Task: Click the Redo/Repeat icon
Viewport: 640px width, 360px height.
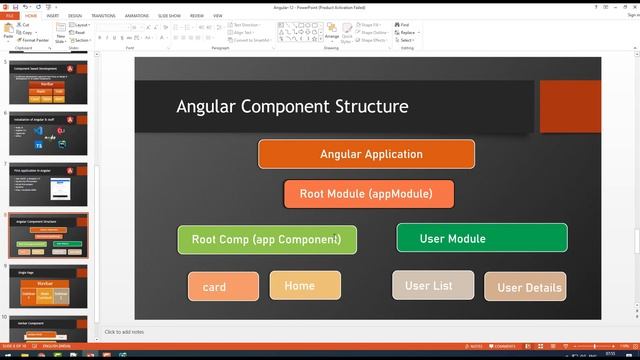Action: coord(38,7)
